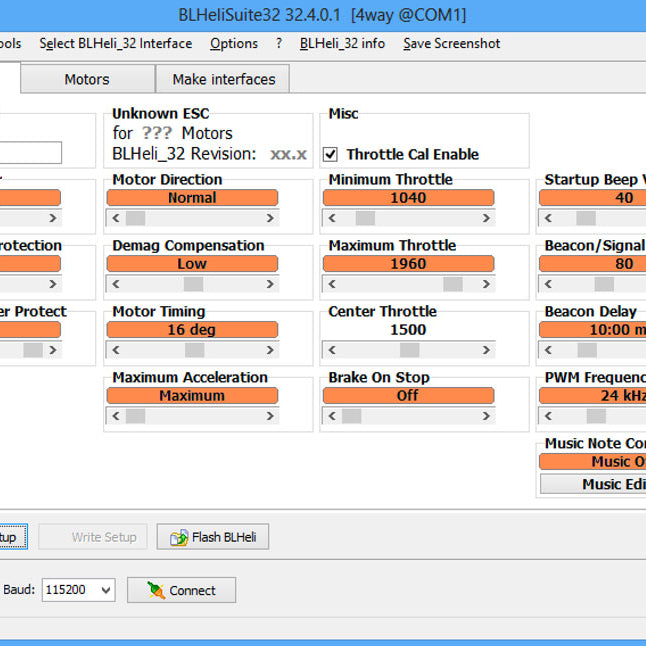Image resolution: width=646 pixels, height=646 pixels.
Task: Switch to the Motors tab
Action: click(x=87, y=79)
